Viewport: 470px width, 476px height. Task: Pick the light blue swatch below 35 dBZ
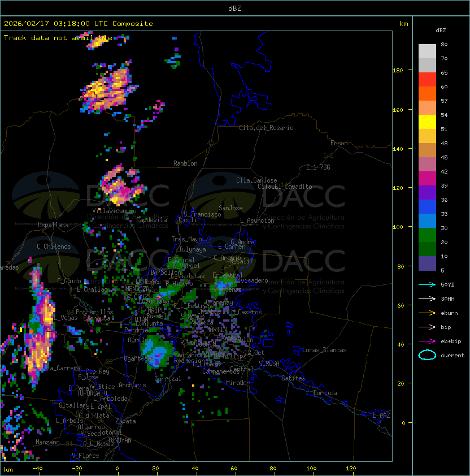click(427, 220)
